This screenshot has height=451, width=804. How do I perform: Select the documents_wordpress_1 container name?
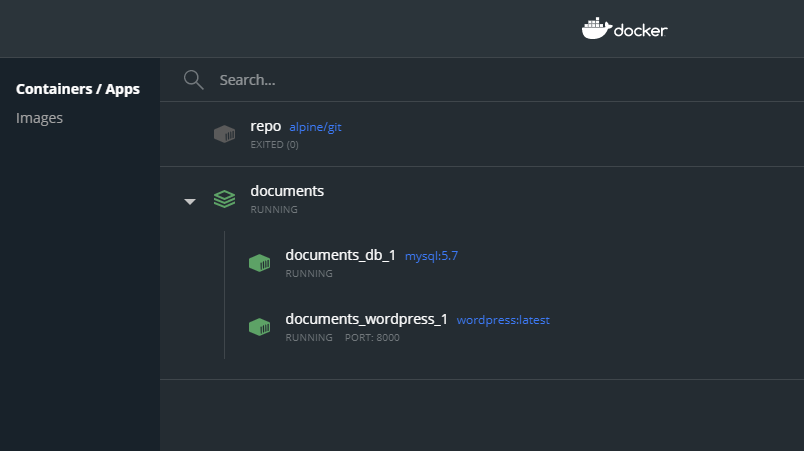point(367,319)
